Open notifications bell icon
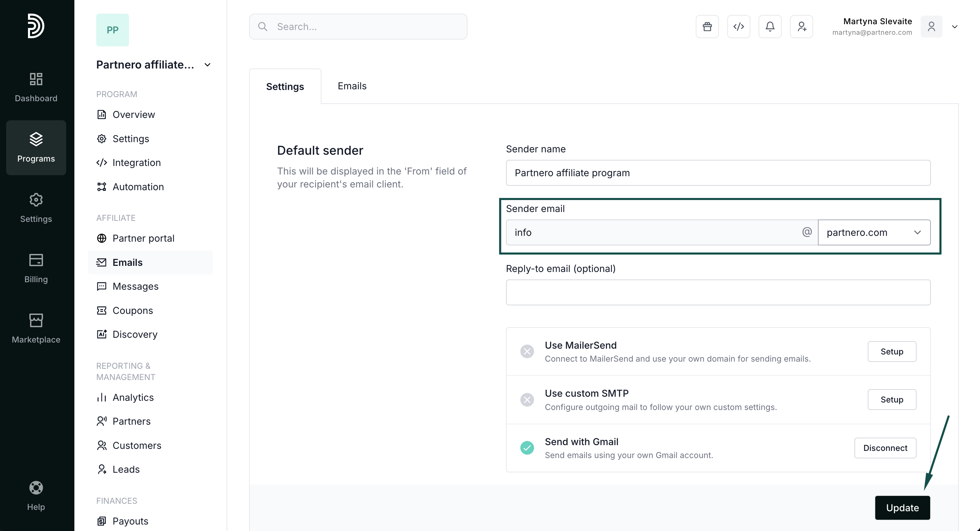This screenshot has width=980, height=531. 769,27
